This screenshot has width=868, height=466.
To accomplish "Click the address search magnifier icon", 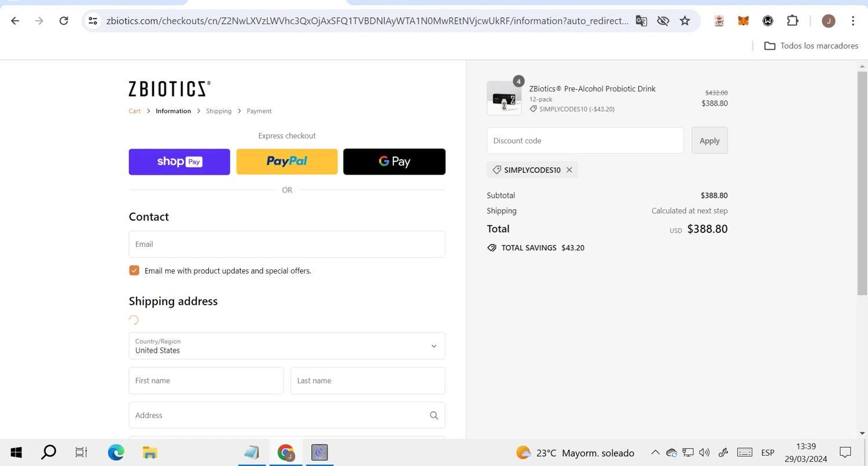I will coord(434,415).
